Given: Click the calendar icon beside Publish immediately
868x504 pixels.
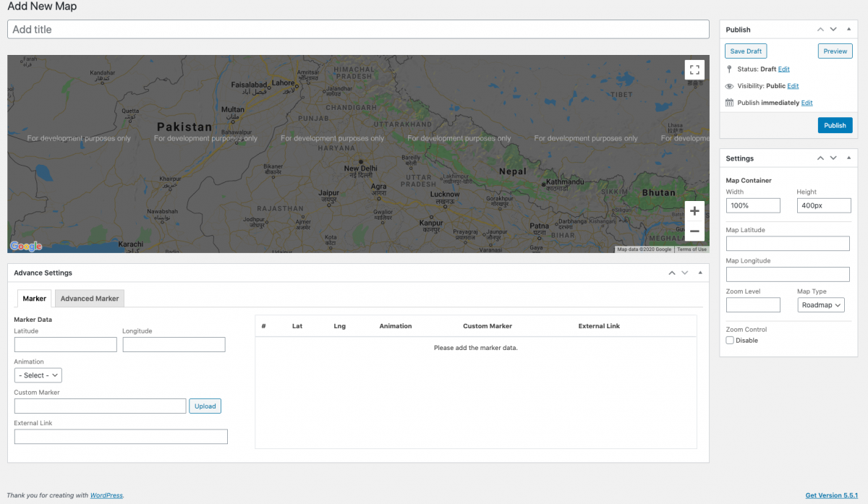Looking at the screenshot, I should [x=730, y=102].
